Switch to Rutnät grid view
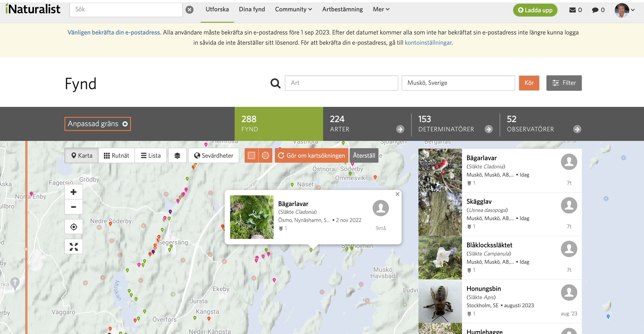644x334 pixels. point(116,155)
